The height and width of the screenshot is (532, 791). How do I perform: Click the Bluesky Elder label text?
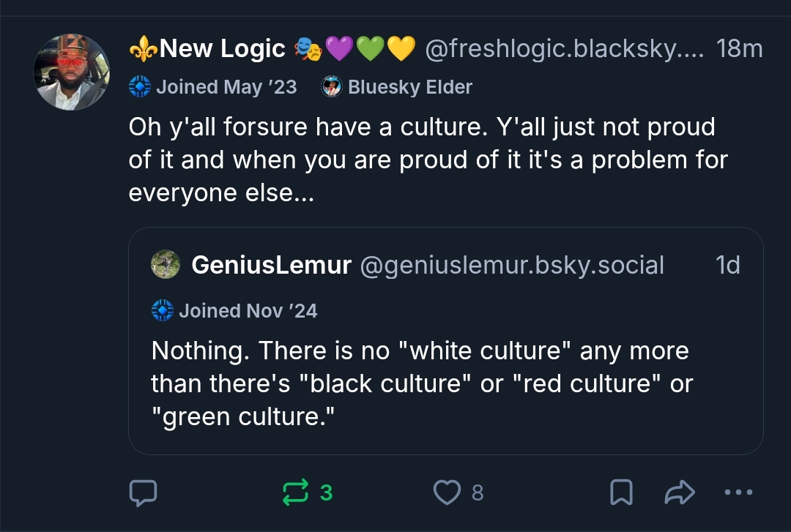[410, 87]
